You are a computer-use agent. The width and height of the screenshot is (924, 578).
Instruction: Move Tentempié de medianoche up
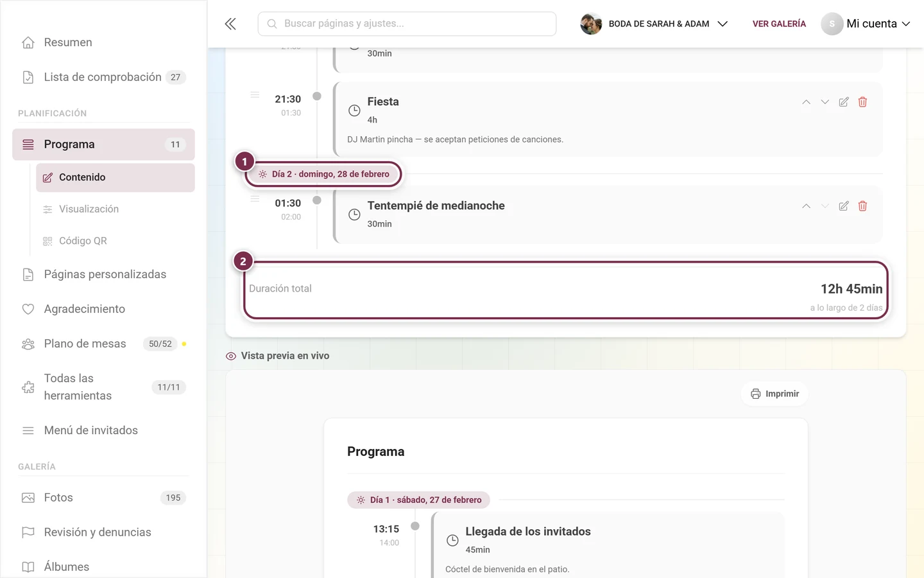[x=806, y=206]
